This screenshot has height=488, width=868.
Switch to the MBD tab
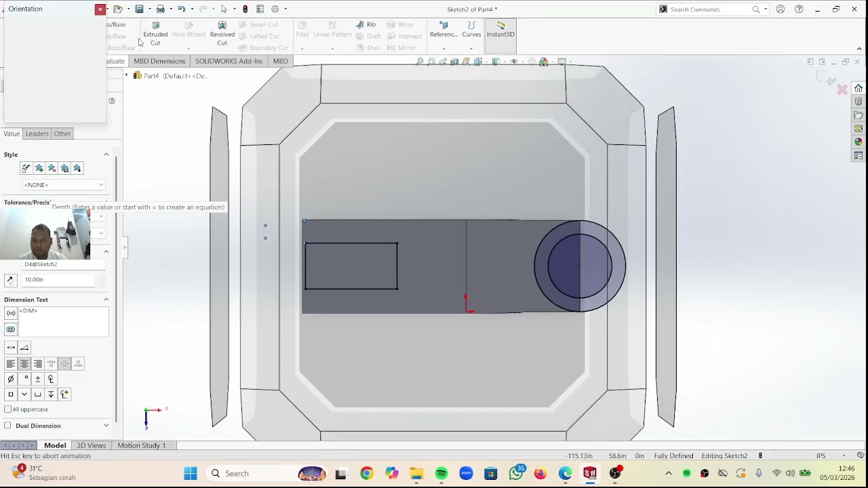(x=280, y=61)
